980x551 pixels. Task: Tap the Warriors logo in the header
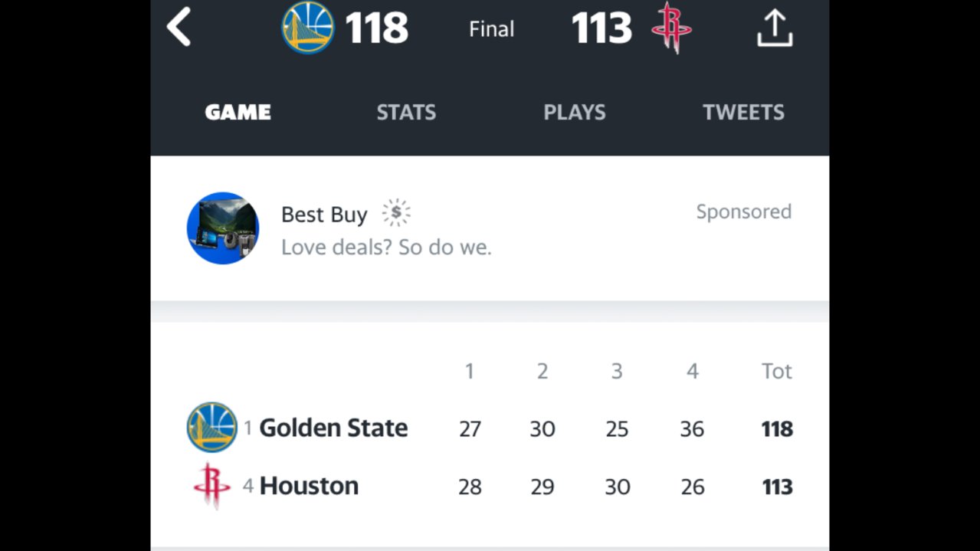coord(307,28)
